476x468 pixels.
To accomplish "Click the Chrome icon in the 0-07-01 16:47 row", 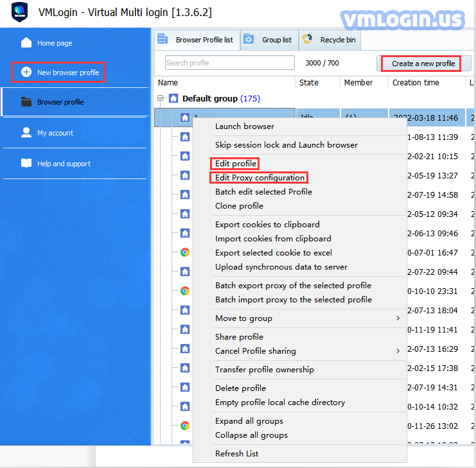I will pyautogui.click(x=185, y=252).
